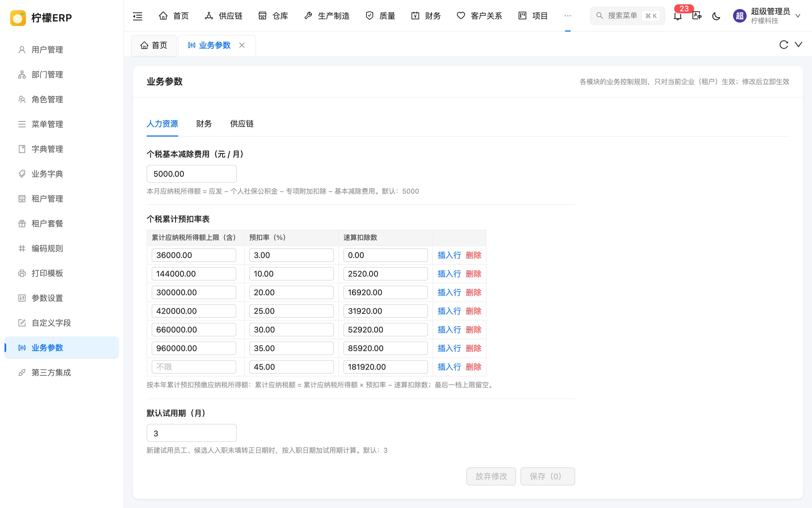Close the 业务参数 tab
The image size is (812, 508).
coord(242,45)
